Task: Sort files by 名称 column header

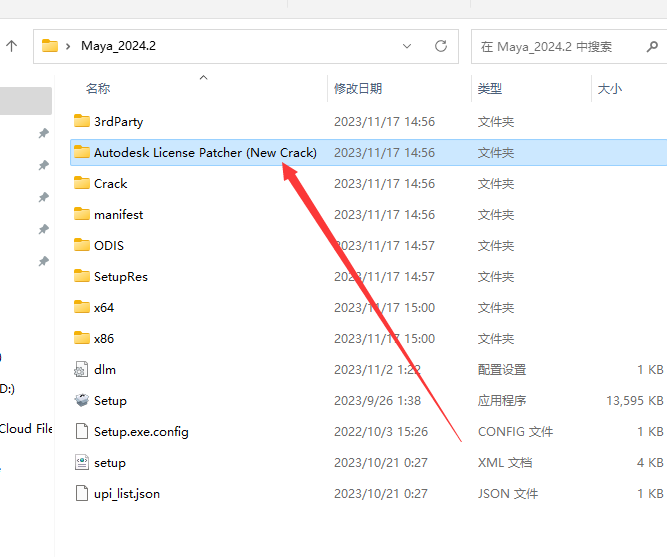Action: coord(98,89)
